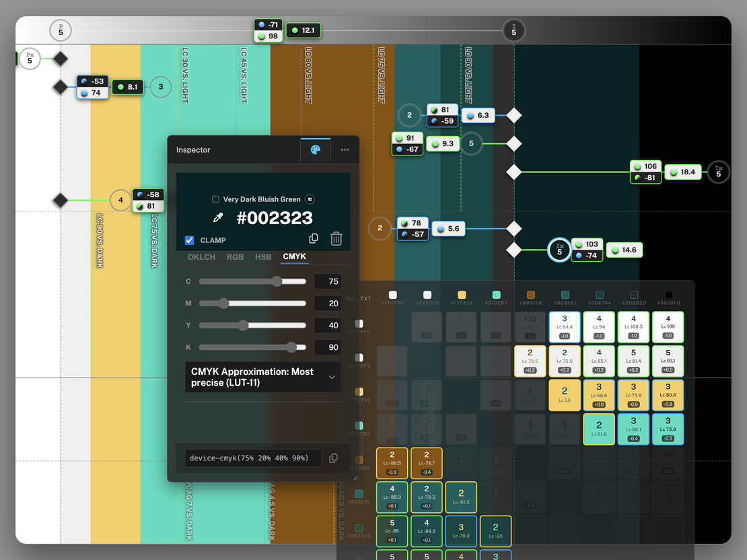Screen dimensions: 747x560
Task: Select the circular node 3 beside 8.1
Action: point(161,87)
